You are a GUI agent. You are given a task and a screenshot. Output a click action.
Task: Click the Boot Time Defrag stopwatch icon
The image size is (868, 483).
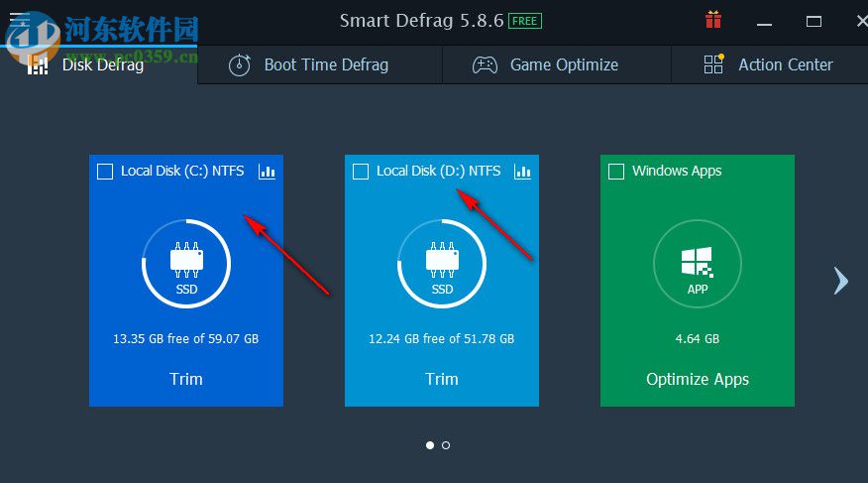[240, 64]
